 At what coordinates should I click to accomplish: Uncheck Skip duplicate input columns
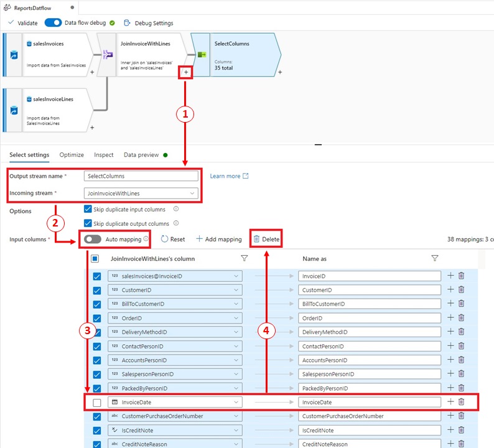click(x=88, y=209)
